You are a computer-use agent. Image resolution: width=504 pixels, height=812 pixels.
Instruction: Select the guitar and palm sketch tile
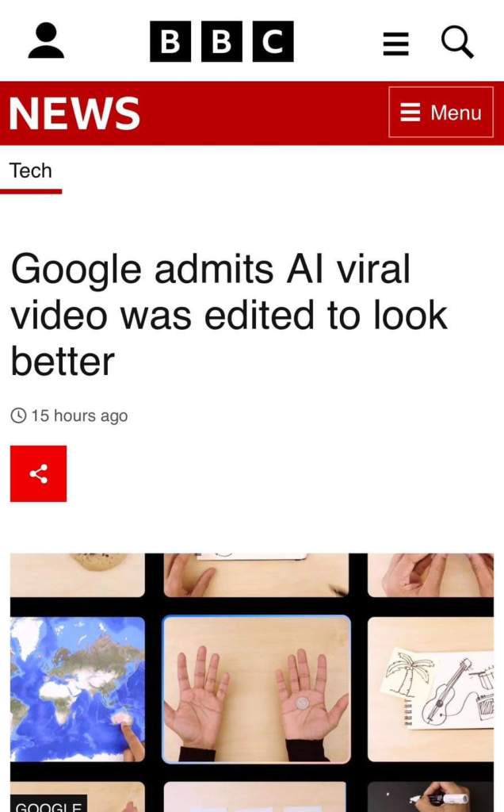(x=430, y=689)
